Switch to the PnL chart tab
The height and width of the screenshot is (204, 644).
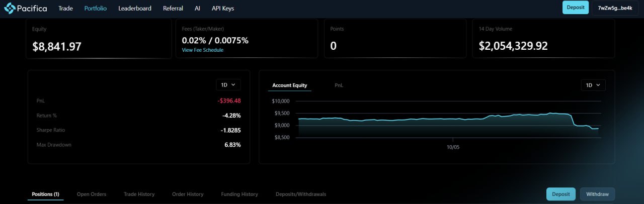point(339,85)
